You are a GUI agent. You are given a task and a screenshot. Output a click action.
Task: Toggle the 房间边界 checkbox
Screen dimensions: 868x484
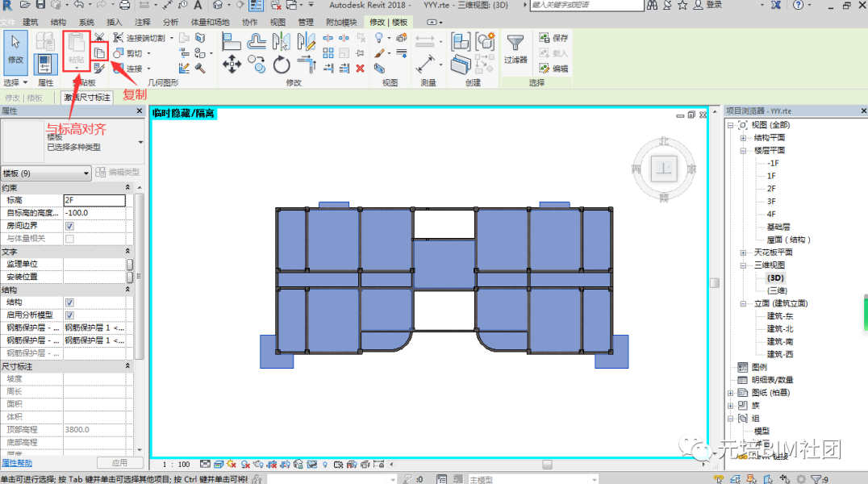pyautogui.click(x=69, y=226)
